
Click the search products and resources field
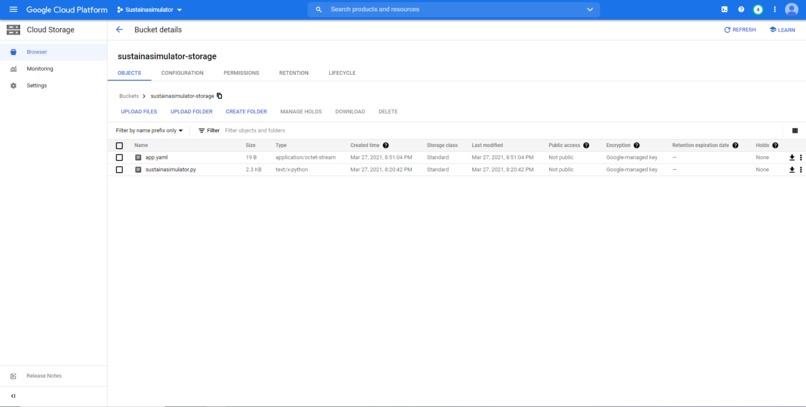point(453,9)
